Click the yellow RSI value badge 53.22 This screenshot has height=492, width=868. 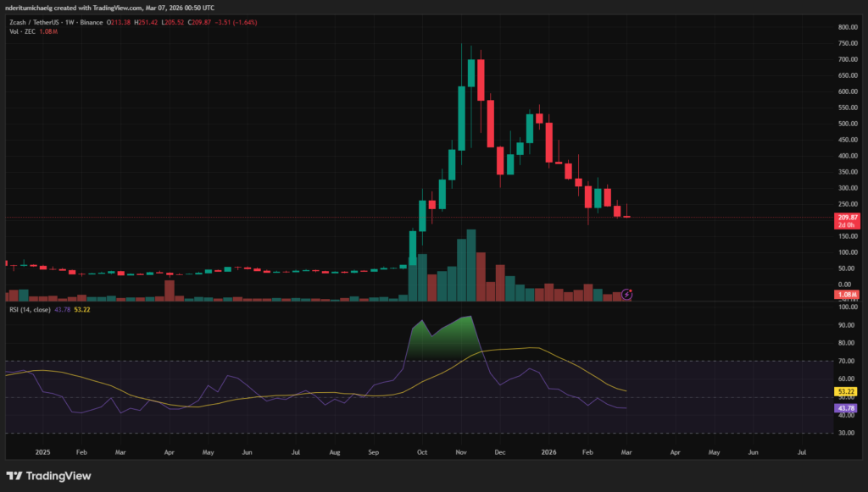coord(849,392)
